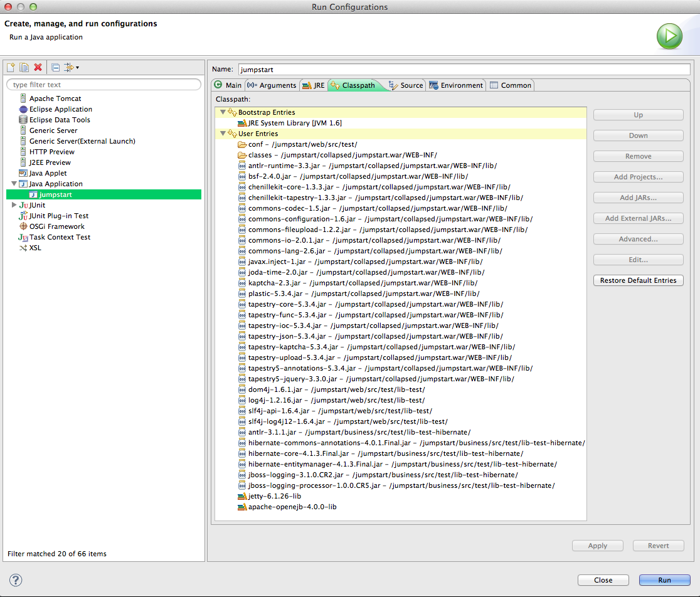Viewport: 700px width, 597px height.
Task: Select kaptcha-2.3.jar entry
Action: [363, 283]
